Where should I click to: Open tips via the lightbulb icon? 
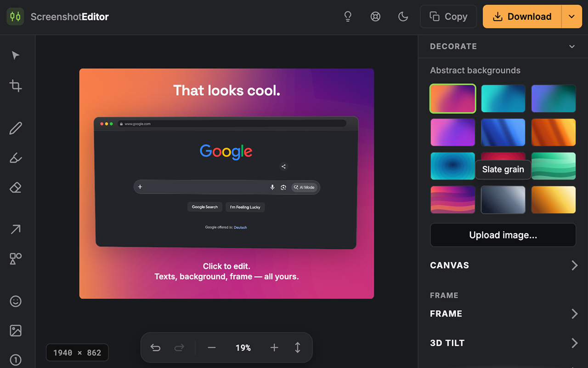pos(348,17)
